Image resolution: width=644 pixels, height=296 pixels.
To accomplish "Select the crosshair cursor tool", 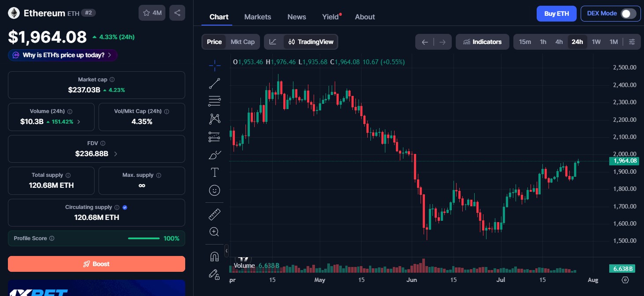I will 214,66.
